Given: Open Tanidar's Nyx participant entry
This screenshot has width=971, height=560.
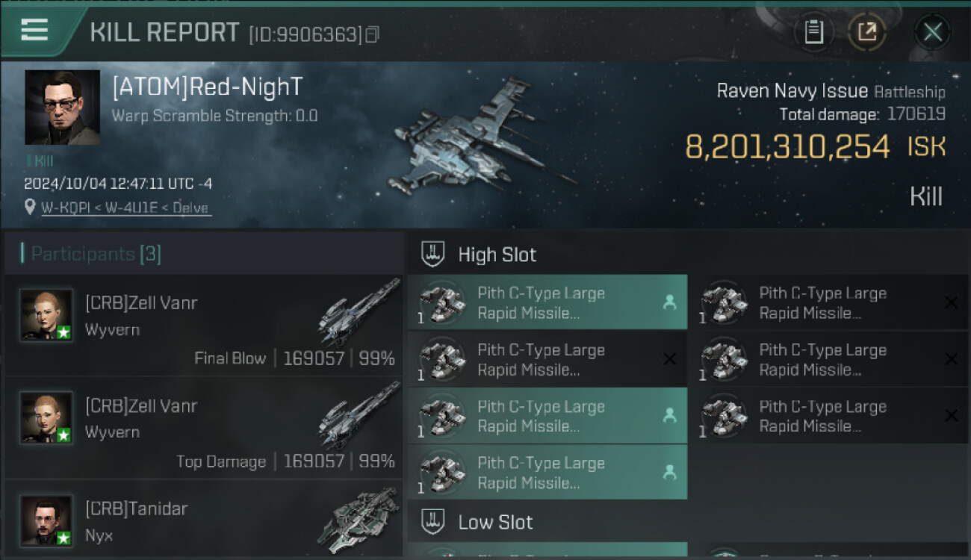Looking at the screenshot, I should pyautogui.click(x=203, y=517).
